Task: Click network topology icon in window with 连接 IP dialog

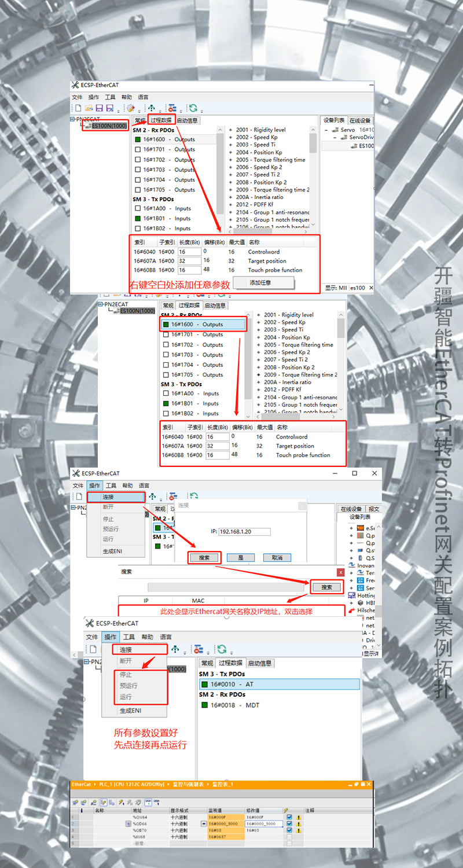Action: click(x=152, y=496)
